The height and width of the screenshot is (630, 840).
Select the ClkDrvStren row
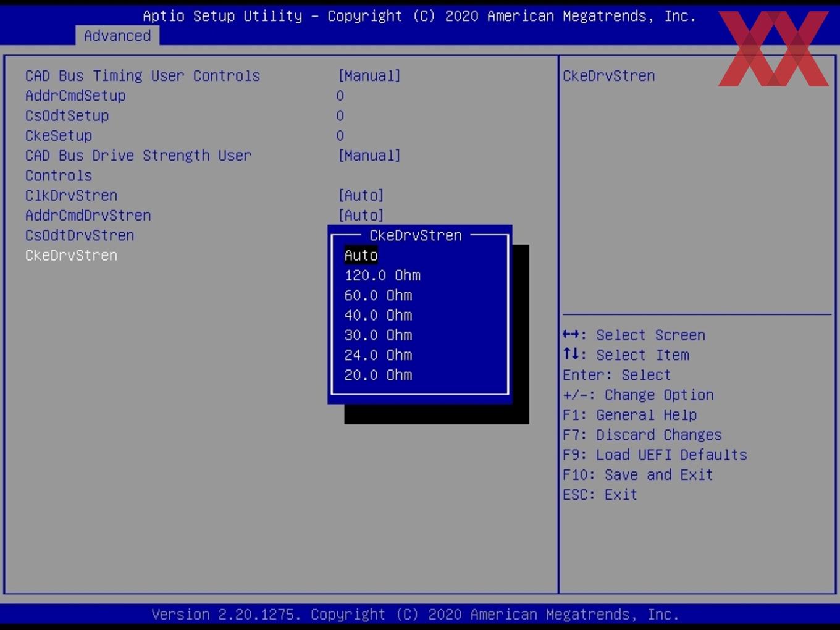click(x=71, y=195)
